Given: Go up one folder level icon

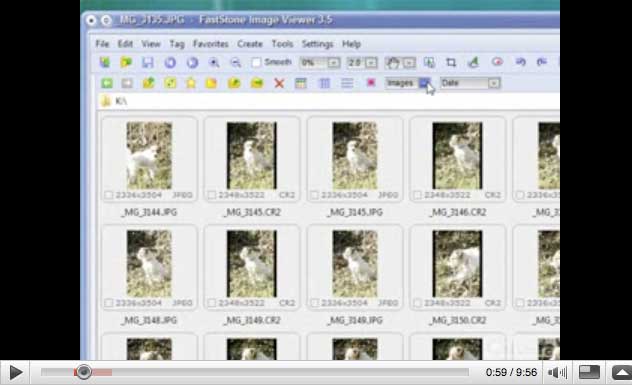Looking at the screenshot, I should pos(149,83).
